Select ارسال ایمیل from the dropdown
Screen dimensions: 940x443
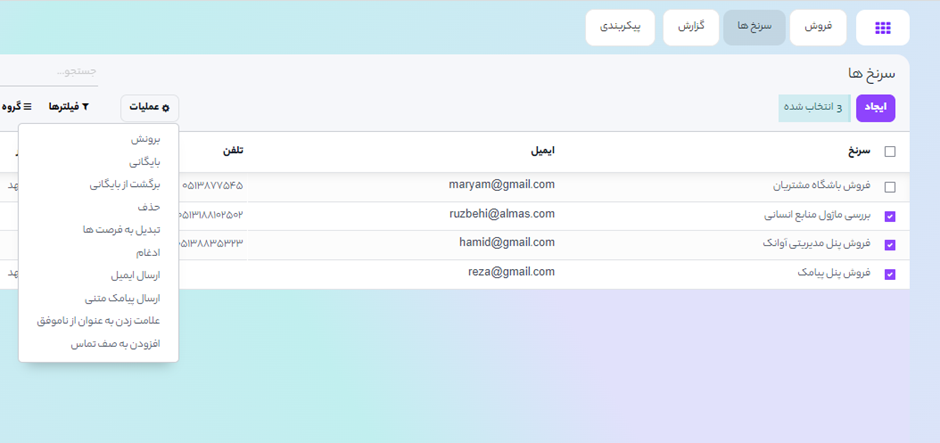click(x=135, y=275)
